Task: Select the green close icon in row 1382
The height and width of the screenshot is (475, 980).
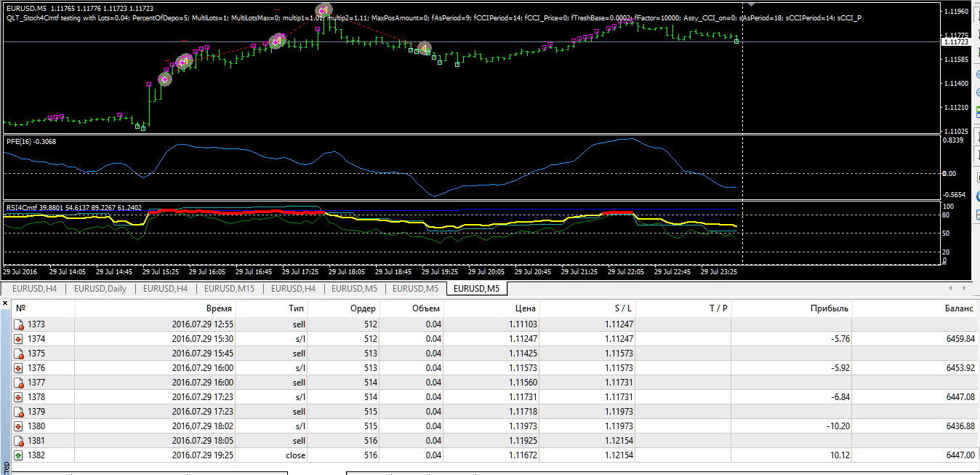Action: click(x=20, y=455)
